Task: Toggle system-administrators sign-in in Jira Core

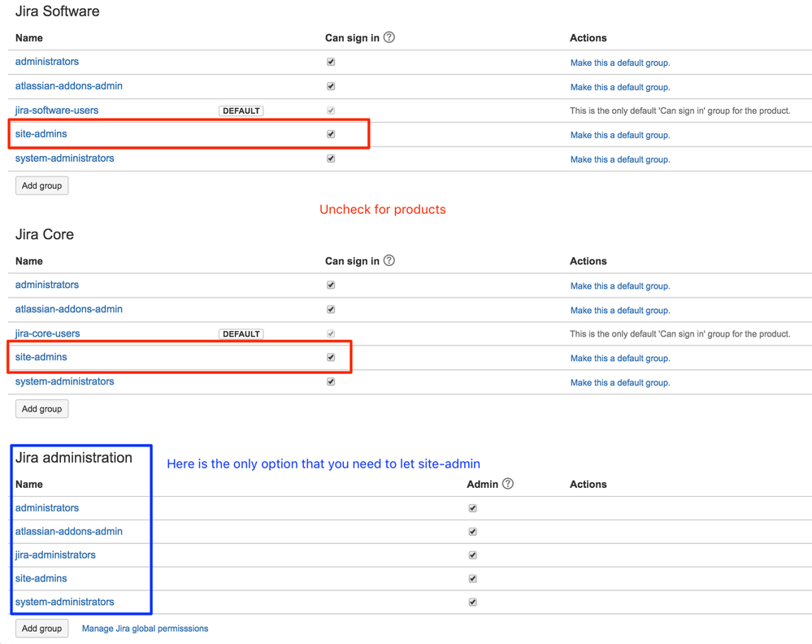Action: [331, 382]
